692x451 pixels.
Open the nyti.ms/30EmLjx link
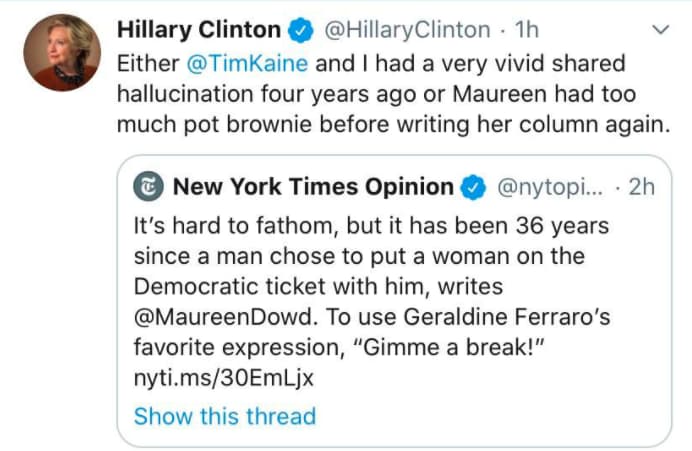[x=220, y=381]
